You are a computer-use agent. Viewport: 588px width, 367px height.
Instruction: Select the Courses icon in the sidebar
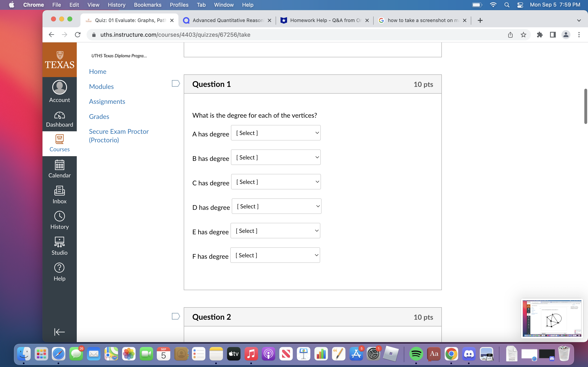[59, 143]
